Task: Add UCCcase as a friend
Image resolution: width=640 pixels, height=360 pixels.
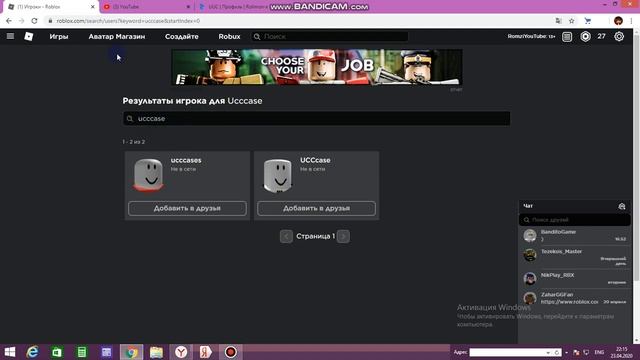Action: (x=316, y=208)
